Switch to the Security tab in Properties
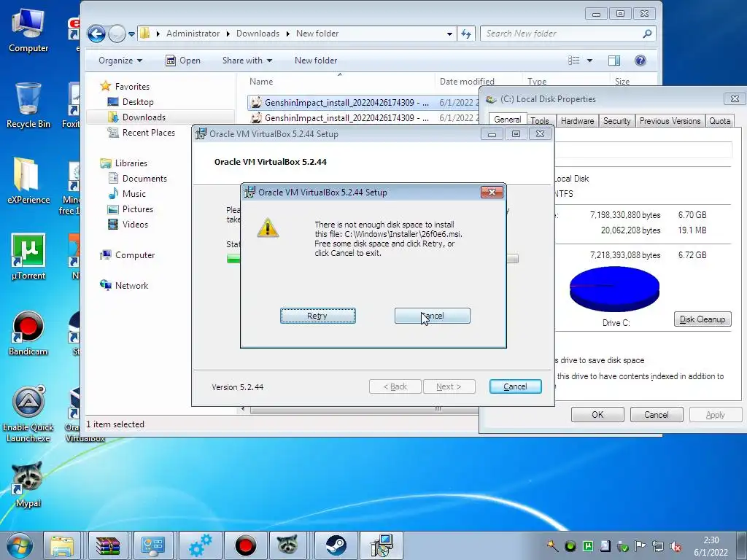The image size is (747, 560). point(616,121)
